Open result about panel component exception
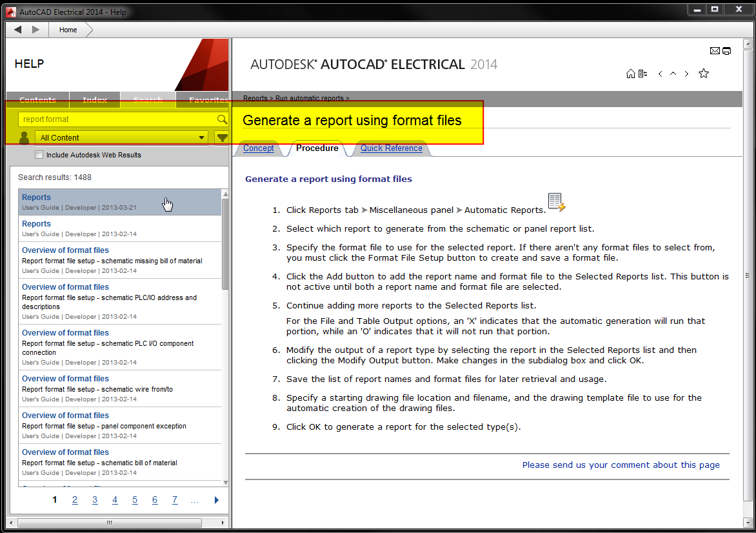 (120, 425)
